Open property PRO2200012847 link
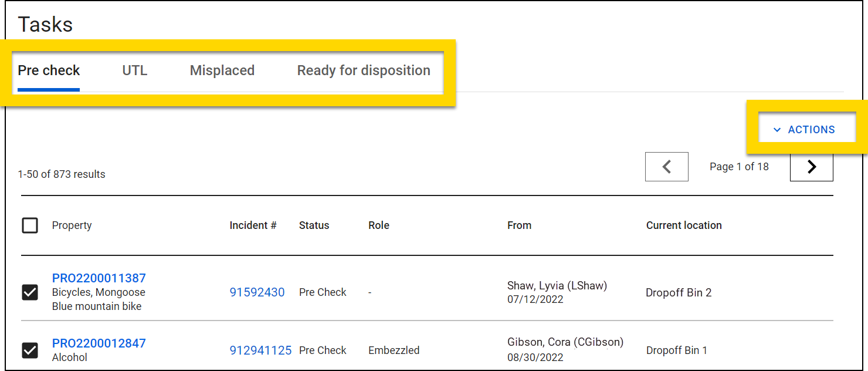The width and height of the screenshot is (868, 371). 99,343
